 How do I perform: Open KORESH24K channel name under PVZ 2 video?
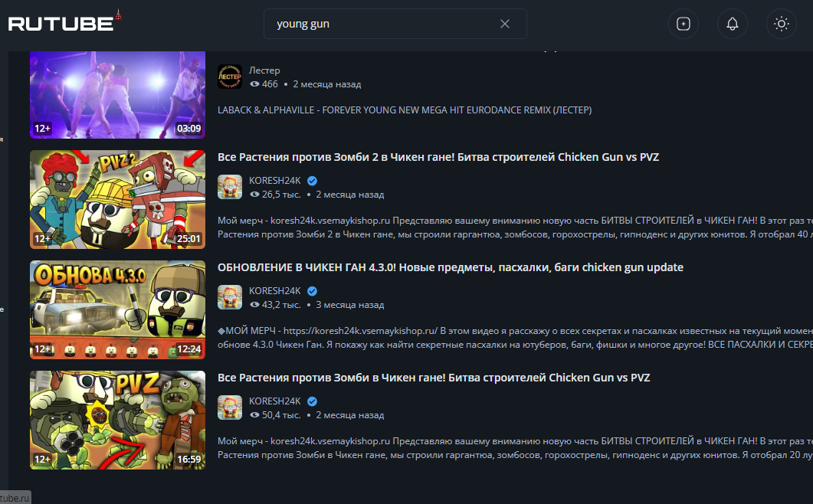click(x=275, y=181)
